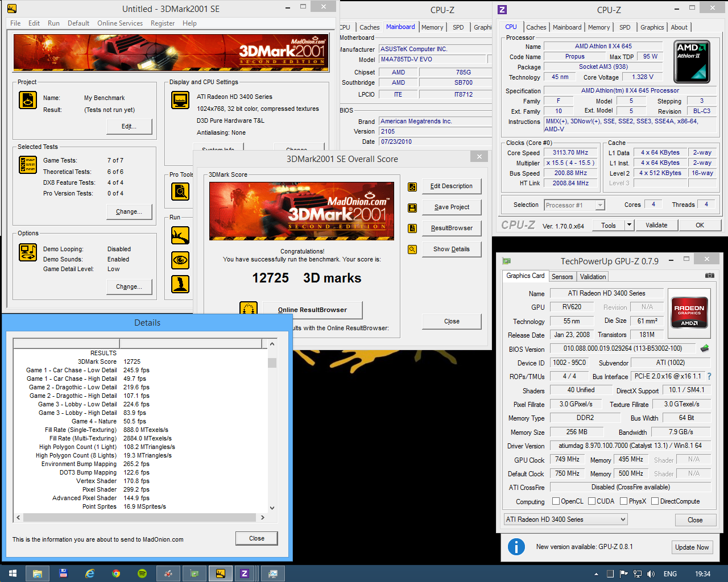Click the Selected Tests checklist icon

(28, 165)
